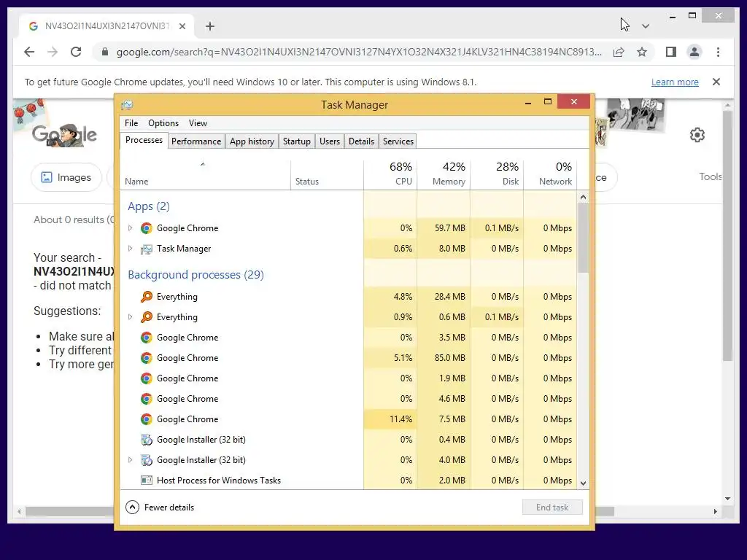747x560 pixels.
Task: Sort processes by CPU column
Action: point(390,175)
